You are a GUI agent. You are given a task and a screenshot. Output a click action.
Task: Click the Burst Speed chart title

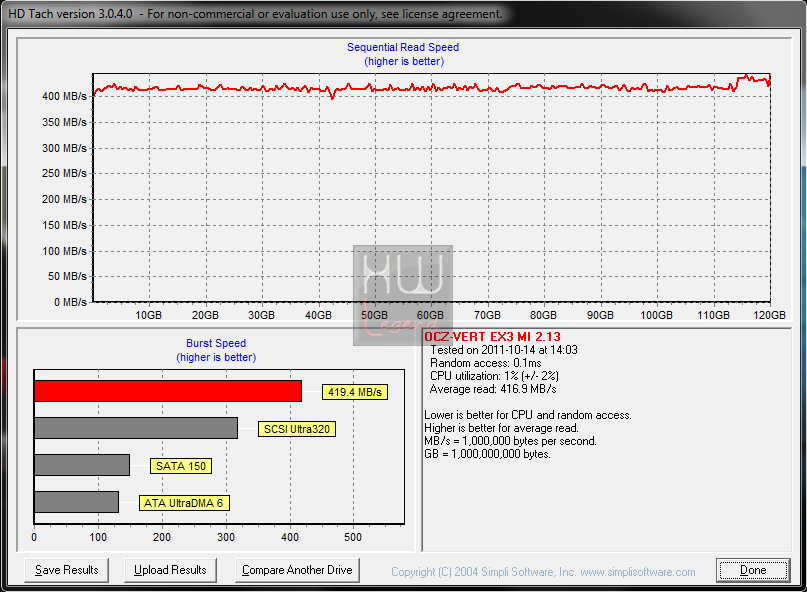pyautogui.click(x=216, y=343)
